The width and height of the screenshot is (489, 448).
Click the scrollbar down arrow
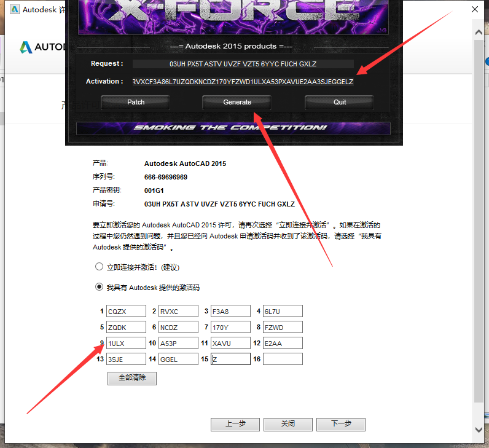(x=479, y=430)
